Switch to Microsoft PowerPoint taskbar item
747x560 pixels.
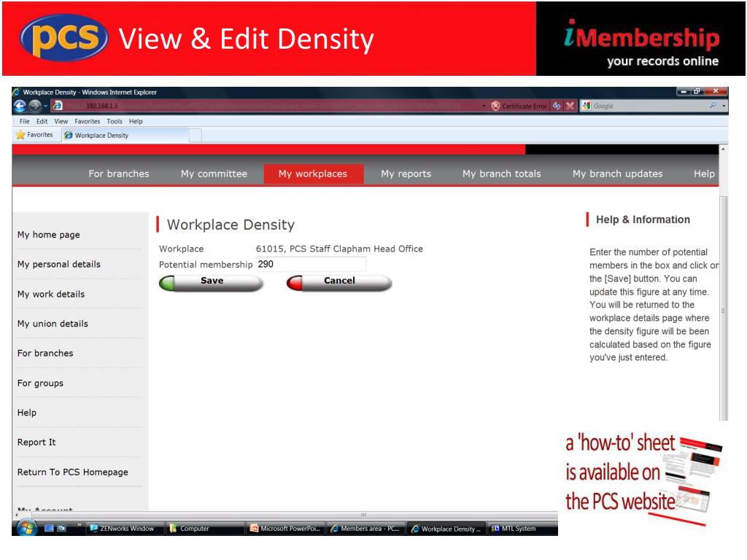[x=285, y=529]
